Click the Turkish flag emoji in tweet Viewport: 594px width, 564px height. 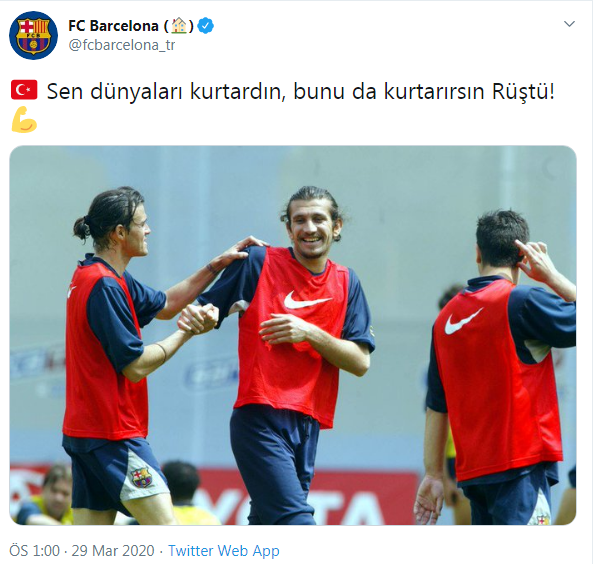click(24, 90)
